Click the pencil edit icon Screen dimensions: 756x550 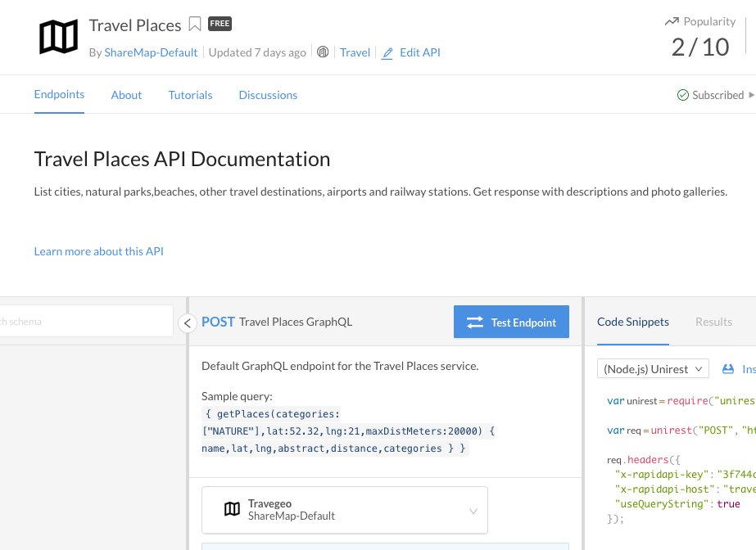tap(387, 53)
